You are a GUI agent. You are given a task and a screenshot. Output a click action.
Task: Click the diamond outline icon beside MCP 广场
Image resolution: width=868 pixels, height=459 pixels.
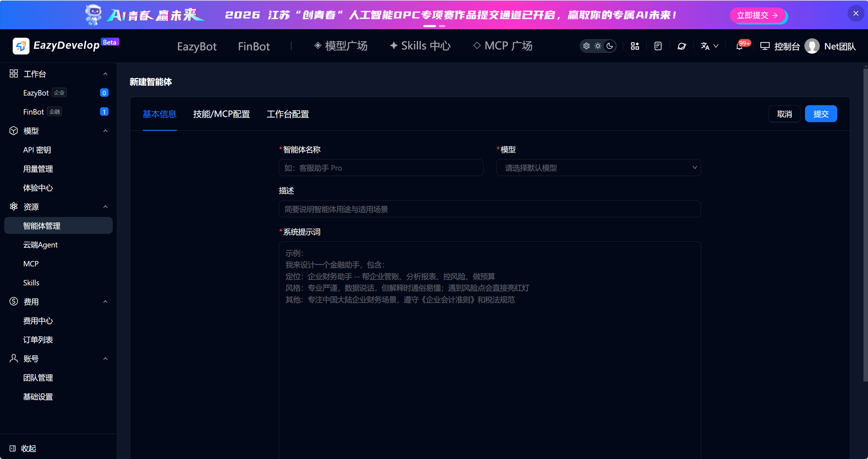(477, 45)
